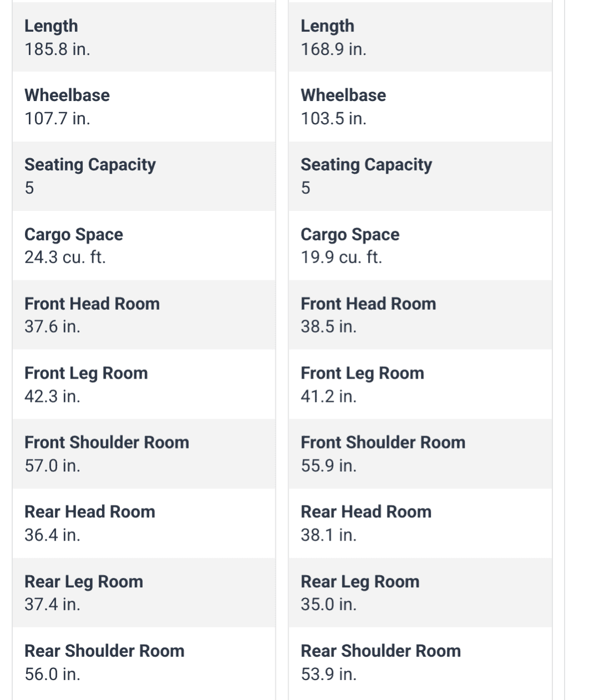Image resolution: width=599 pixels, height=700 pixels.
Task: Select the 55.9 in. Front Shoulder Room value
Action: click(328, 466)
